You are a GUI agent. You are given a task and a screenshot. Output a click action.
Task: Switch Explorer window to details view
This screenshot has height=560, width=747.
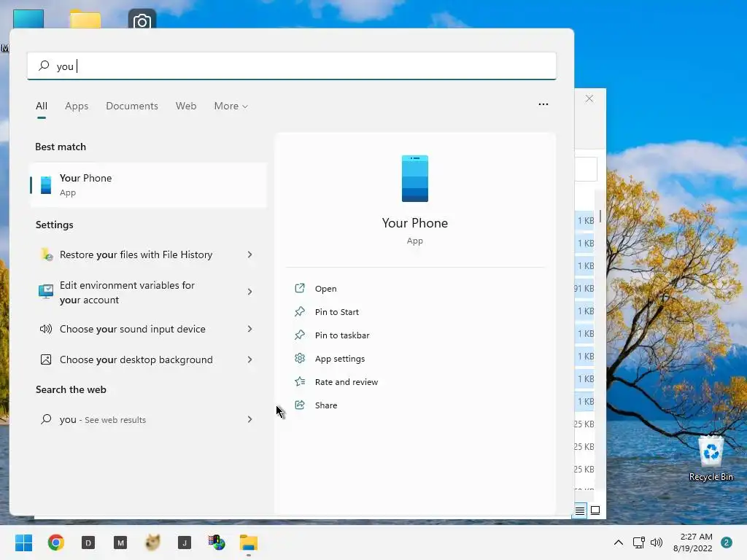tap(580, 510)
